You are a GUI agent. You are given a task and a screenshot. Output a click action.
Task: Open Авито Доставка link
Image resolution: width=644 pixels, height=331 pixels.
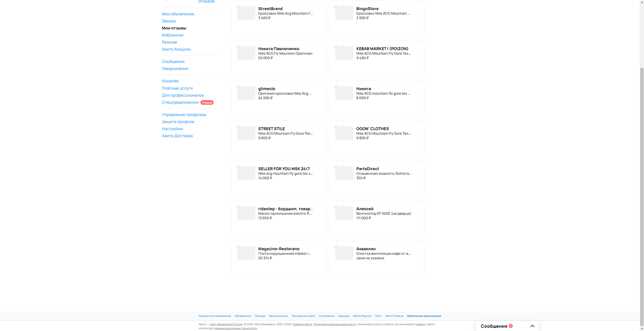tap(177, 136)
